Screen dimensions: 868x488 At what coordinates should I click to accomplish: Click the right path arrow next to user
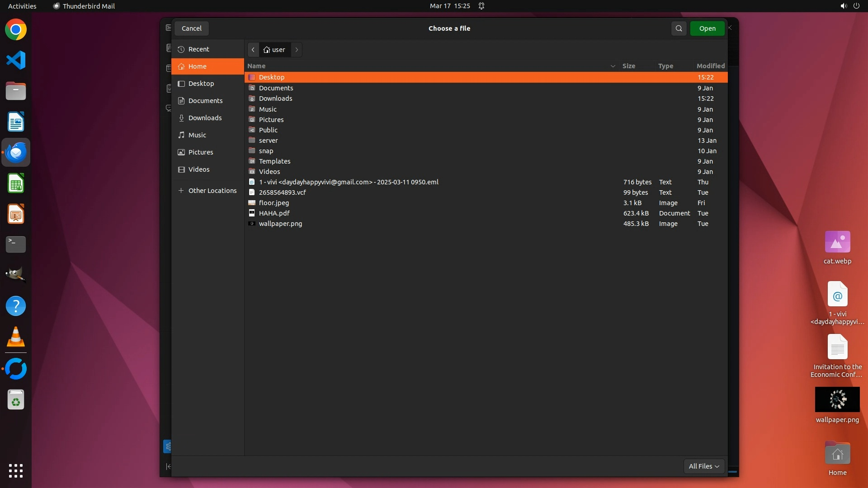click(297, 50)
